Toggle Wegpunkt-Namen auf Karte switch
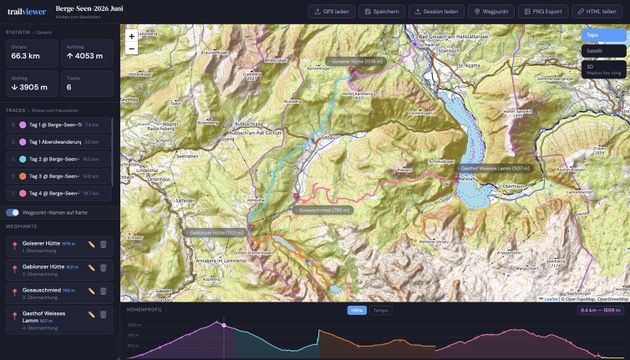The image size is (630, 360). [12, 213]
